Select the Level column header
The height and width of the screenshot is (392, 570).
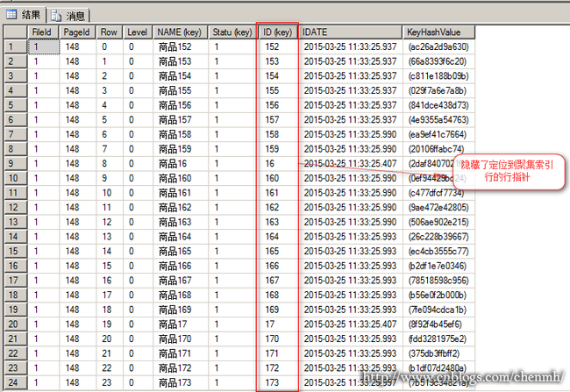click(138, 32)
